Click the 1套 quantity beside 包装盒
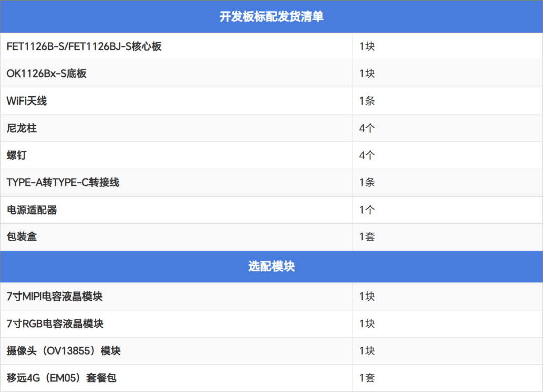 coord(367,237)
